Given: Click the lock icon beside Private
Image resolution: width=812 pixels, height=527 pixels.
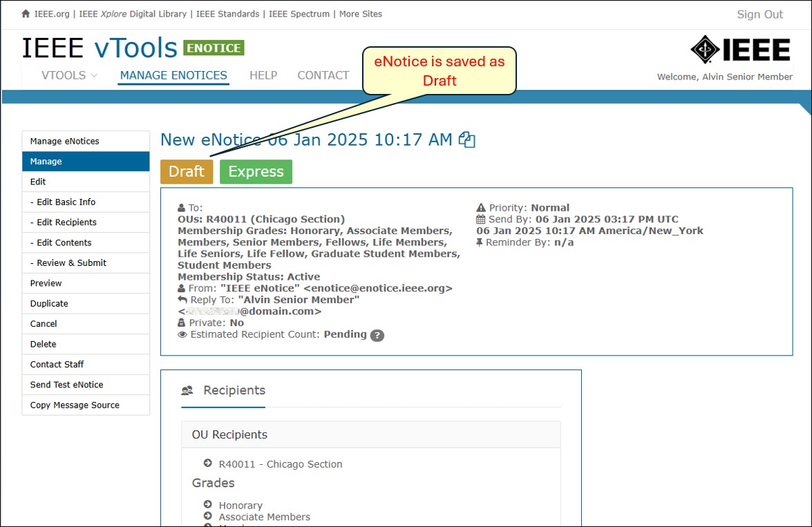Looking at the screenshot, I should pyautogui.click(x=181, y=323).
